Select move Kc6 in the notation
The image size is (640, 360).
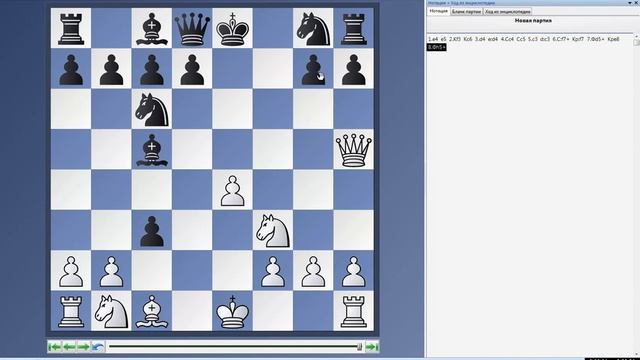pos(468,39)
